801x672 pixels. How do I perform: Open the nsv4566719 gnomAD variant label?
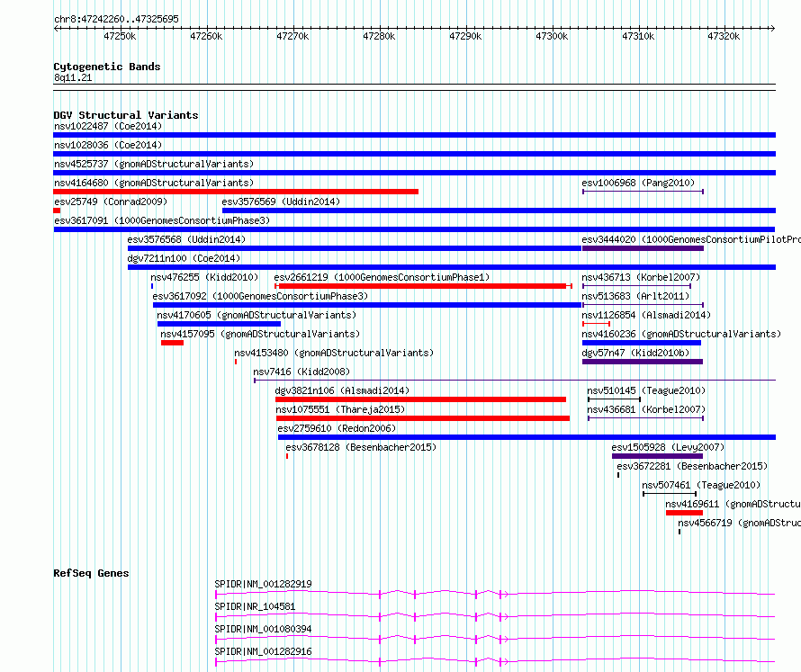click(739, 523)
